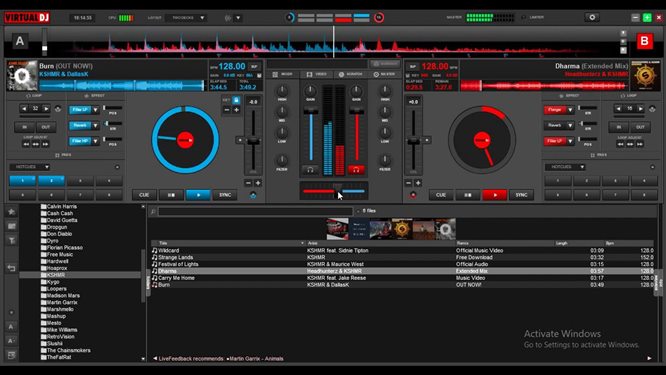The width and height of the screenshot is (666, 375).
Task: Click deck A loop IN button
Action: [25, 127]
